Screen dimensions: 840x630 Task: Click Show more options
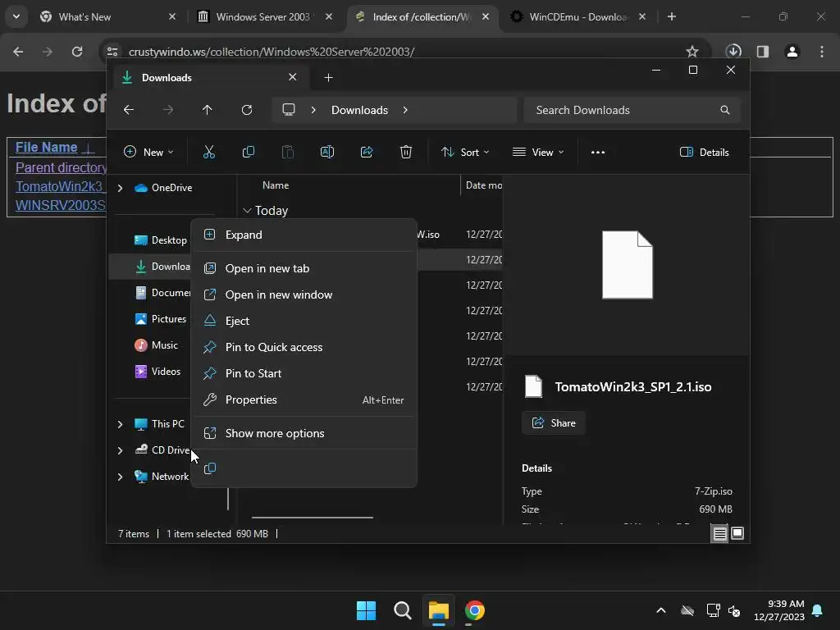(x=304, y=433)
